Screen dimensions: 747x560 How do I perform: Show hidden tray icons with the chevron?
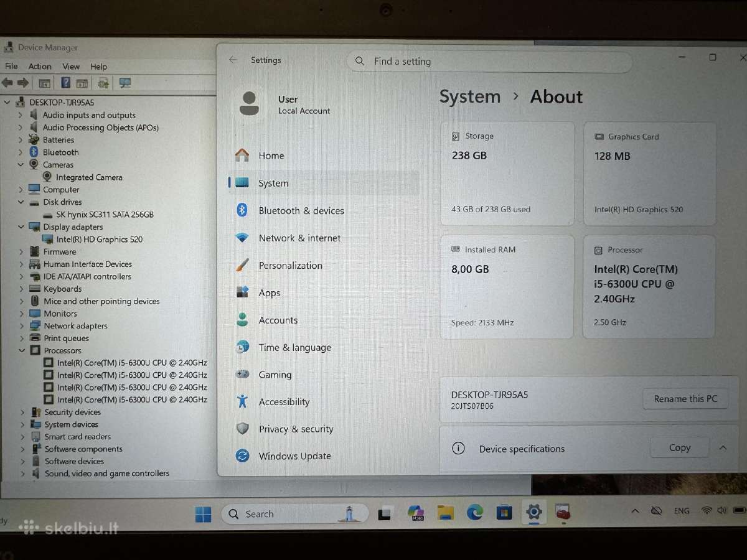coord(635,511)
